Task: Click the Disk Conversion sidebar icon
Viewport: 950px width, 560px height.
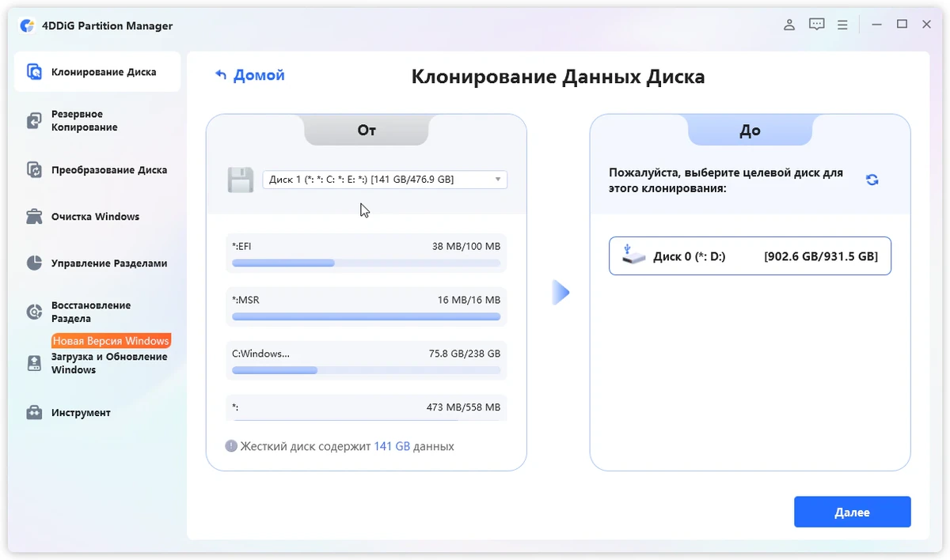Action: coord(34,170)
